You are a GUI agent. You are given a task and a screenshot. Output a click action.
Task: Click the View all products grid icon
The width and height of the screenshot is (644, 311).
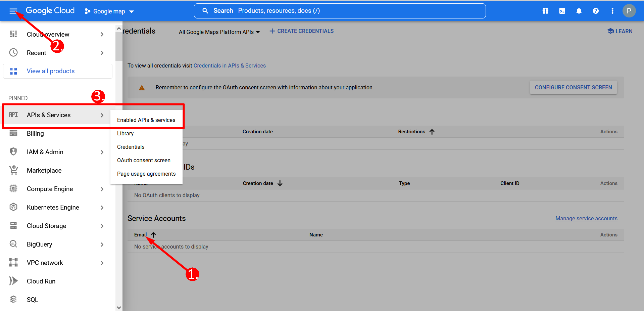13,71
